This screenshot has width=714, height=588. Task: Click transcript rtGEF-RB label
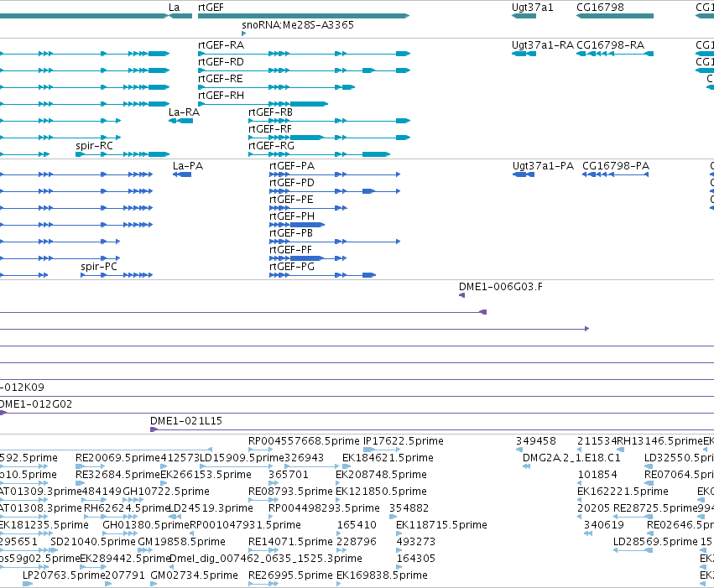pos(270,112)
